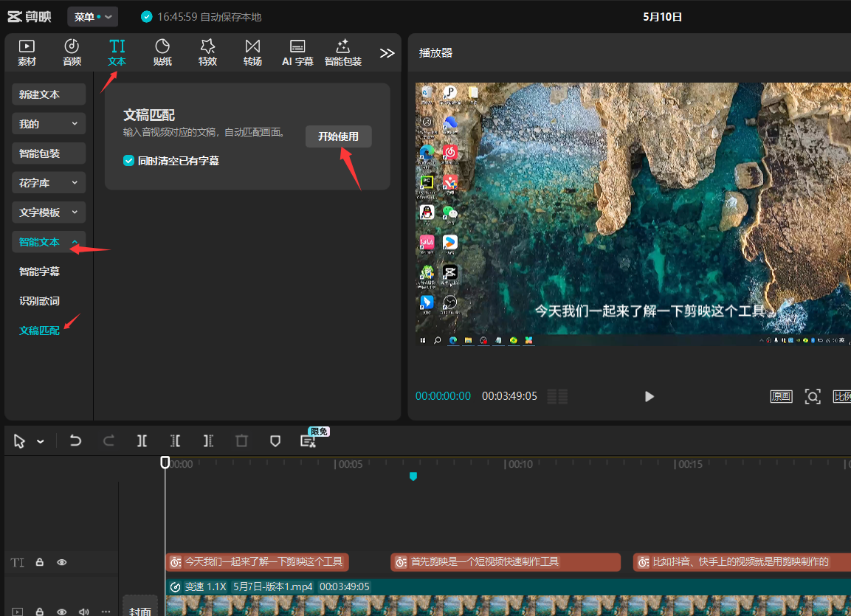
Task: Collapse the 智能文本 category
Action: [49, 242]
